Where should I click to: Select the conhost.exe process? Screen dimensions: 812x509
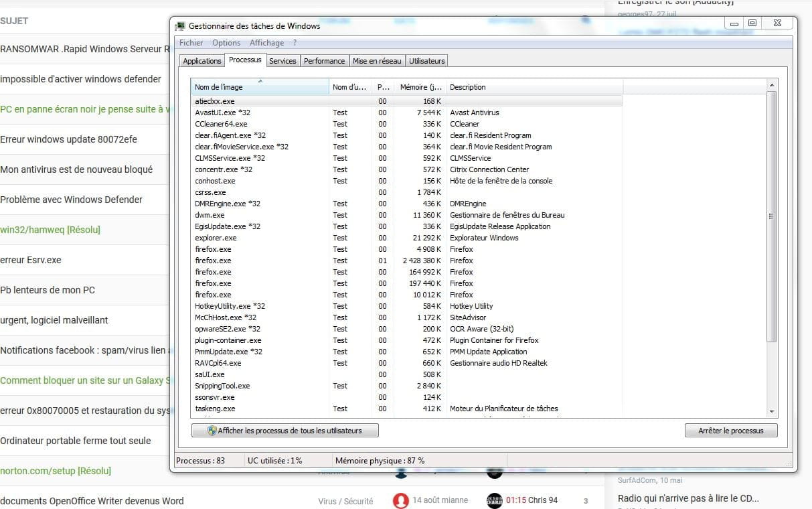point(406,181)
